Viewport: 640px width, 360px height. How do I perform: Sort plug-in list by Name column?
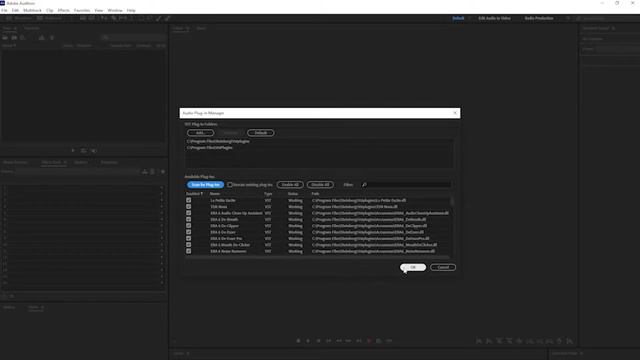(215, 194)
